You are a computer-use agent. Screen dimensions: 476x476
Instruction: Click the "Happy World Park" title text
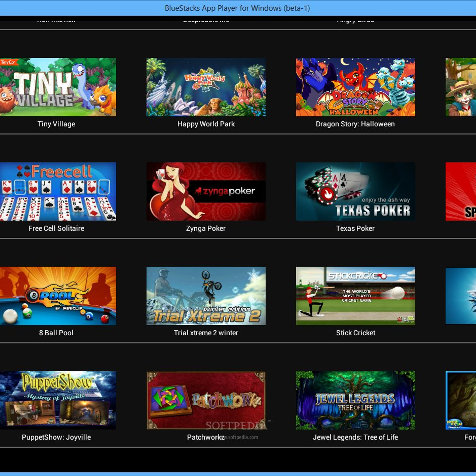click(x=206, y=124)
